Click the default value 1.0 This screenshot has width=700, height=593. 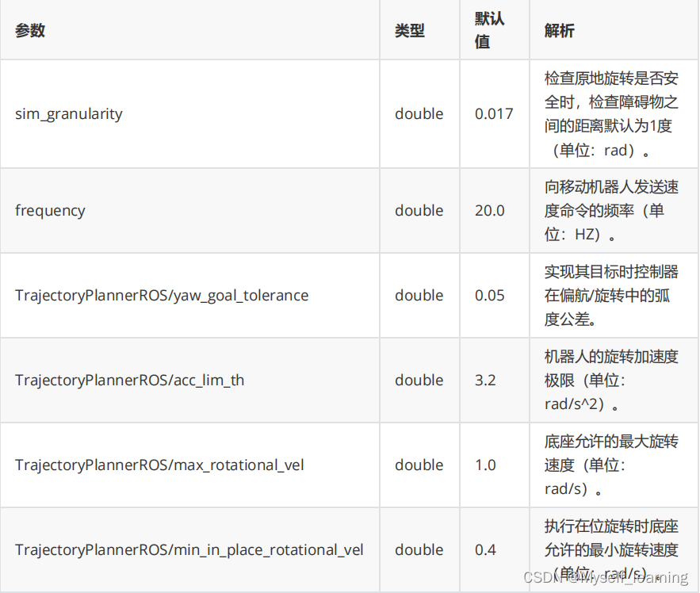click(485, 465)
